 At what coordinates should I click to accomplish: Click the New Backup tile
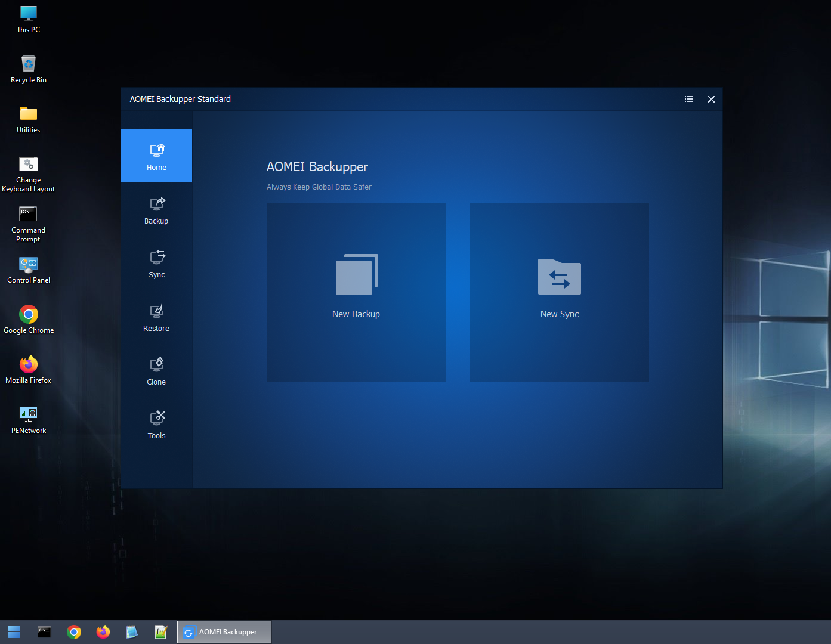point(356,292)
